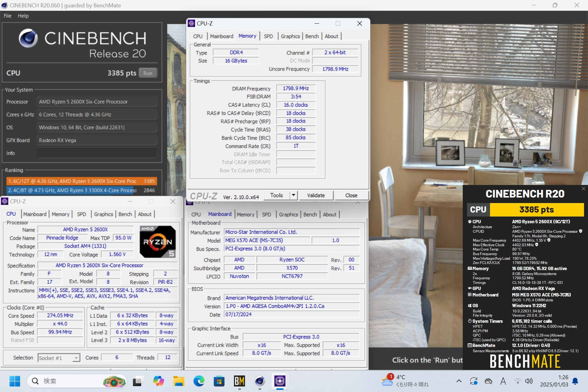Click Close button in CPU-Z
Image resolution: width=588 pixels, height=392 pixels.
click(x=351, y=195)
